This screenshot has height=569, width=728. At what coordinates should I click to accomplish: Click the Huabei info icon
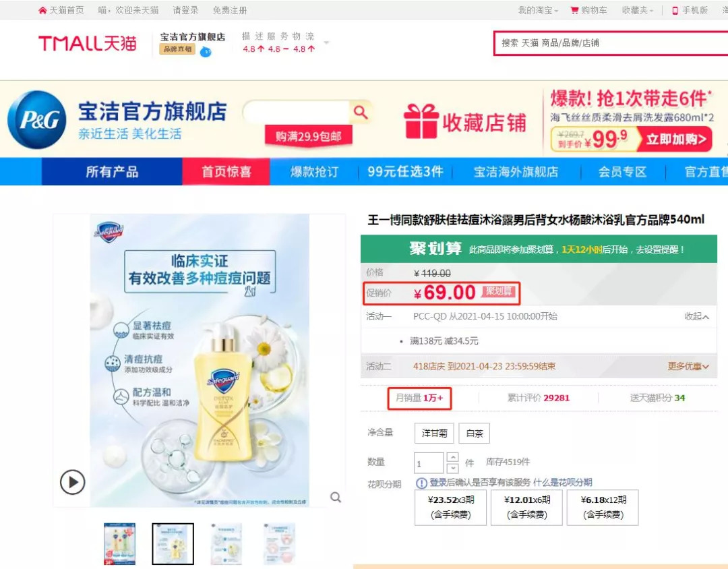[421, 483]
